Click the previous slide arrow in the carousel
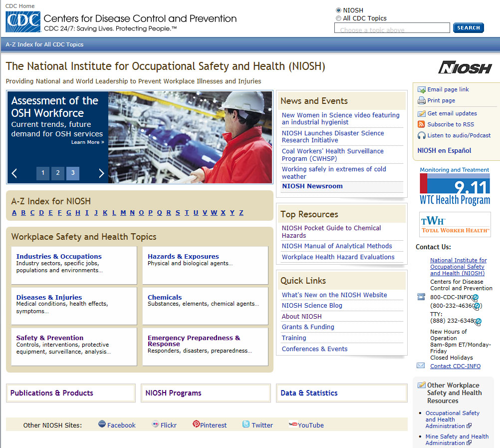Viewport: 500px width, 448px height. (x=14, y=173)
